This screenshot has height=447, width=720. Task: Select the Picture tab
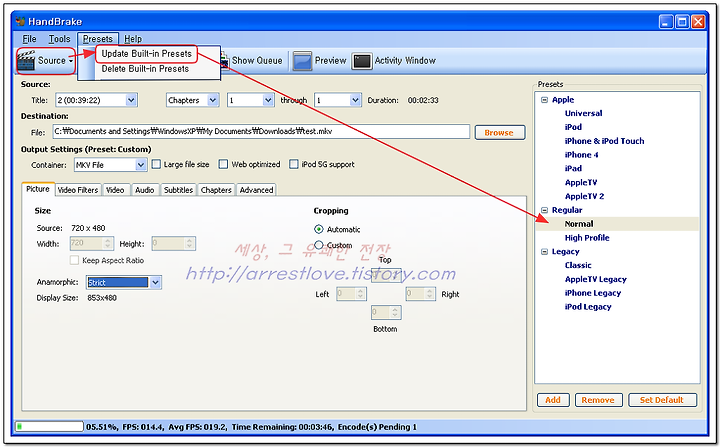[x=38, y=189]
